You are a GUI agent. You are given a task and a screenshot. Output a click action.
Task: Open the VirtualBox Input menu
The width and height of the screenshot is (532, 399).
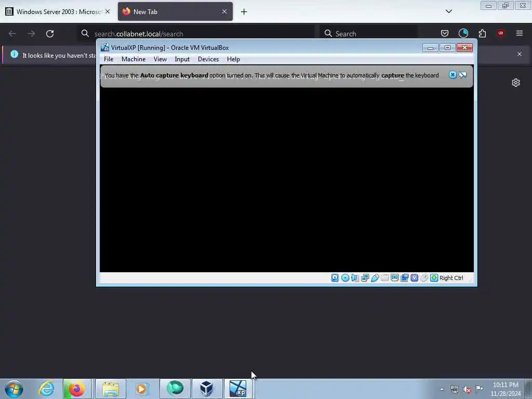click(x=182, y=59)
